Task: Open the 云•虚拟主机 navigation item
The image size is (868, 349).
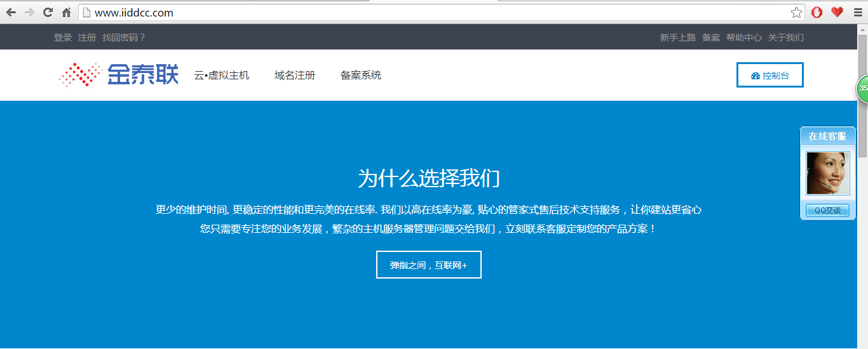Action: point(222,75)
